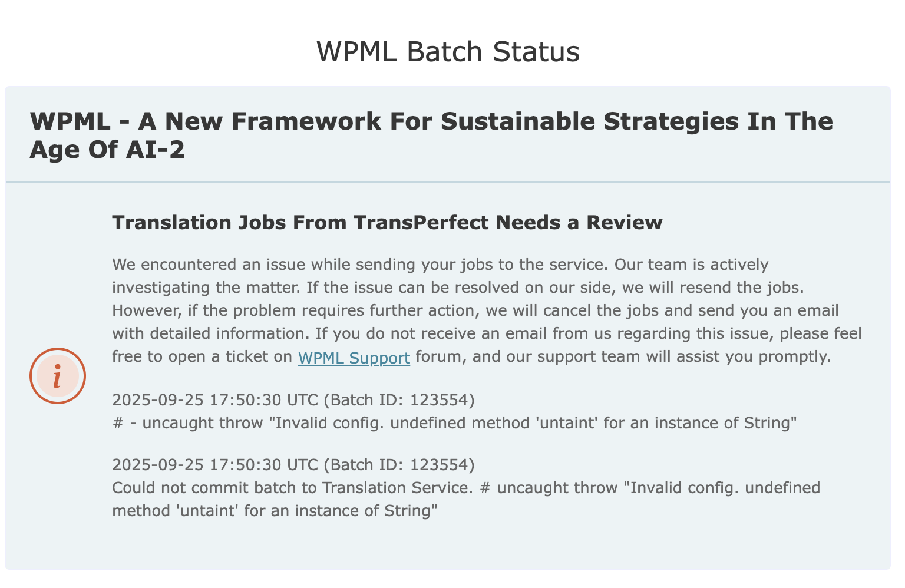Open the WPML Support forum link
905x588 pixels.
click(x=354, y=358)
